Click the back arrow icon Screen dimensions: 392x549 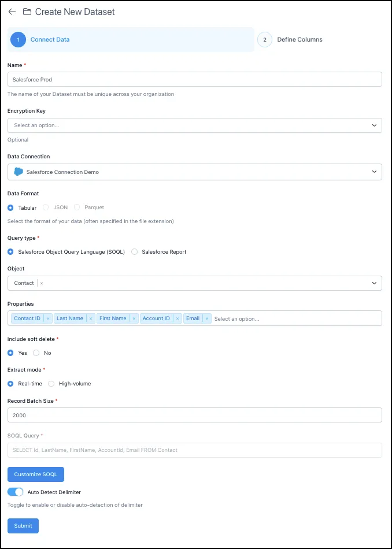pos(12,12)
